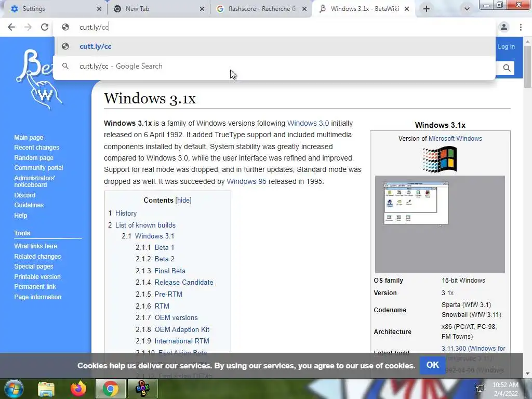Jump to Windows 3.1 contents entry
This screenshot has height=399, width=532.
point(154,236)
